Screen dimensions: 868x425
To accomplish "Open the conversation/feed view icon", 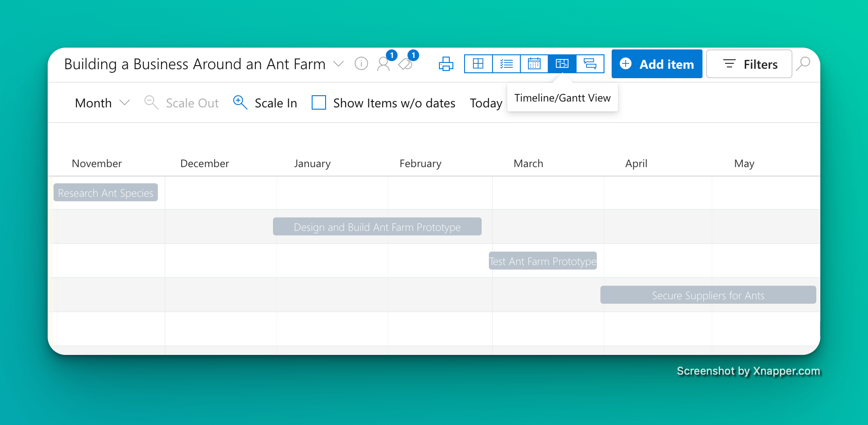I will [x=590, y=64].
